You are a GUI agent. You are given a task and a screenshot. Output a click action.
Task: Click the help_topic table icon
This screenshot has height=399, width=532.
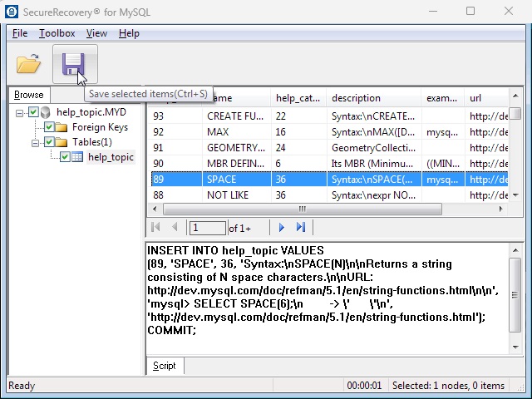(x=77, y=157)
